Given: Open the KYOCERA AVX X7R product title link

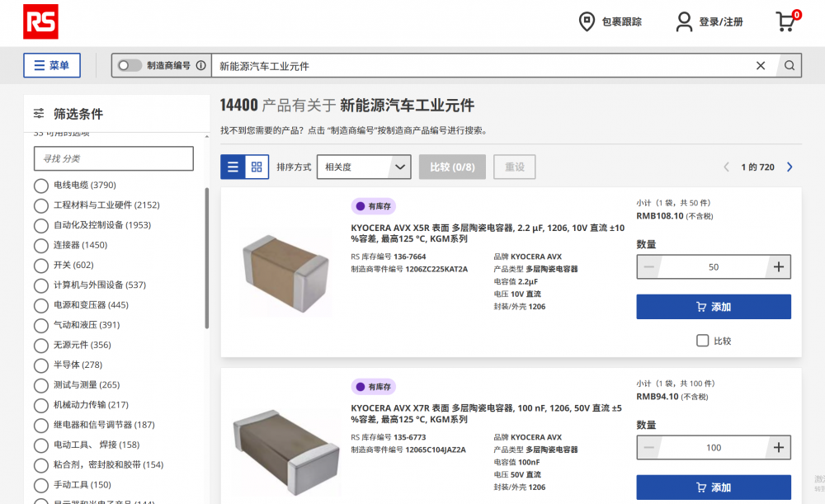Looking at the screenshot, I should pos(486,413).
